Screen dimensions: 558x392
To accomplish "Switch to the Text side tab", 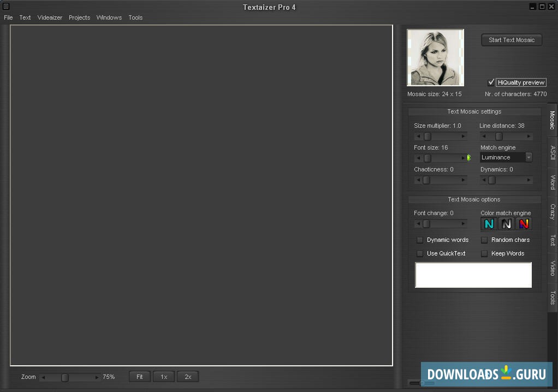I will [553, 240].
